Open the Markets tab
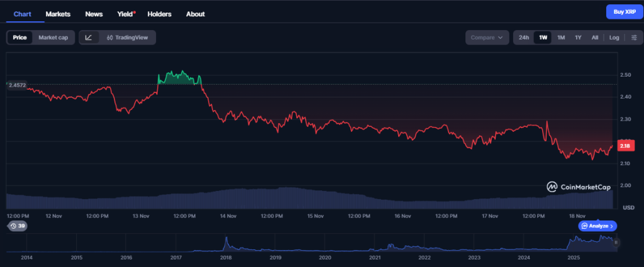Viewport: 644px width, 267px height. 58,14
